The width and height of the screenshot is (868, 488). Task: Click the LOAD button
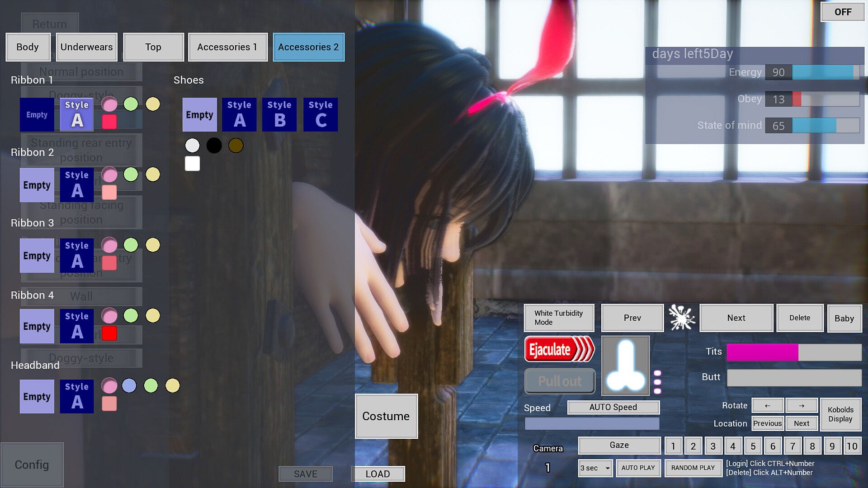pyautogui.click(x=377, y=474)
